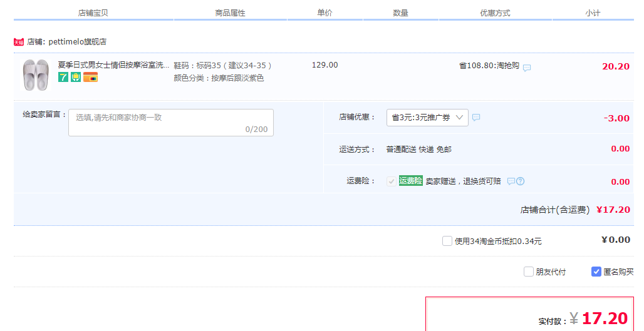
Task: Click the 鞋码：标码35 size attribute text
Action: tap(222, 66)
